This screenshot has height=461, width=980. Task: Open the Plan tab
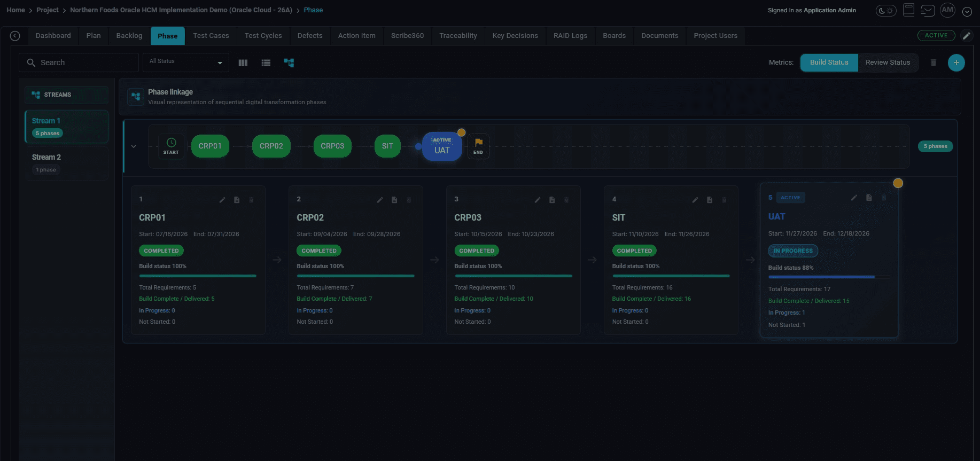click(x=94, y=36)
